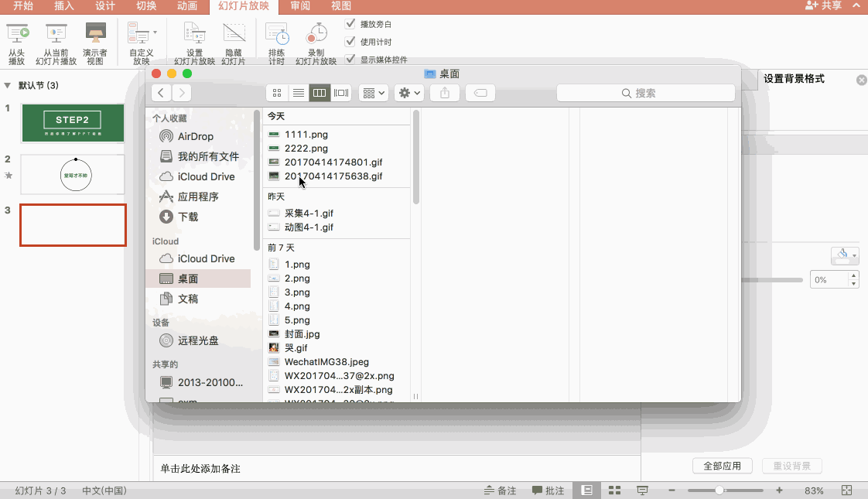Start slideshow from beginning icon
The height and width of the screenshot is (499, 868).
(16, 34)
